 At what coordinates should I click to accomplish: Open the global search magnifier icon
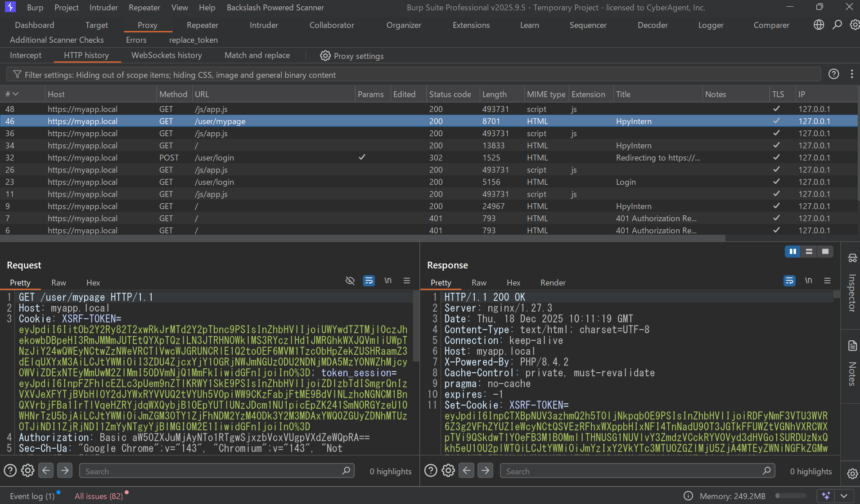pyautogui.click(x=837, y=25)
